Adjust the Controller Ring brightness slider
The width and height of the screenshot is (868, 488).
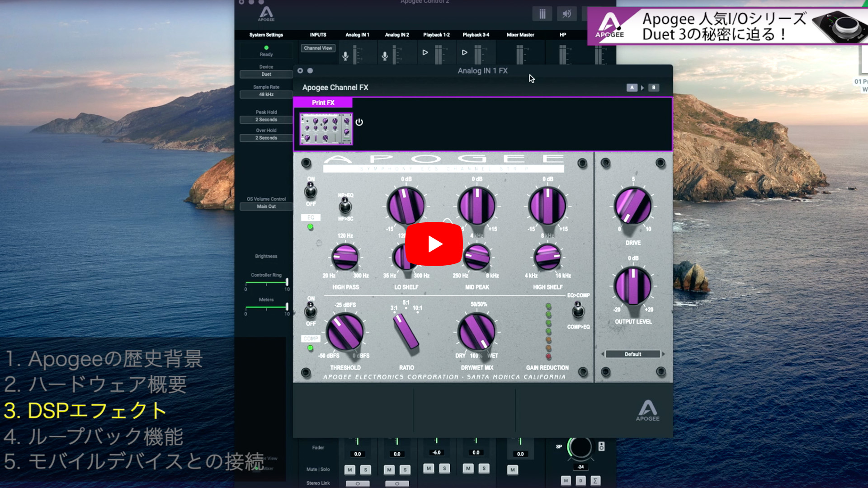tap(266, 283)
